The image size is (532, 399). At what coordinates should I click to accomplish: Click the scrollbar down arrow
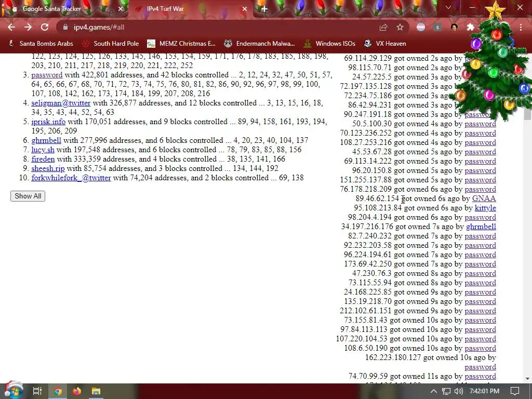click(x=527, y=378)
